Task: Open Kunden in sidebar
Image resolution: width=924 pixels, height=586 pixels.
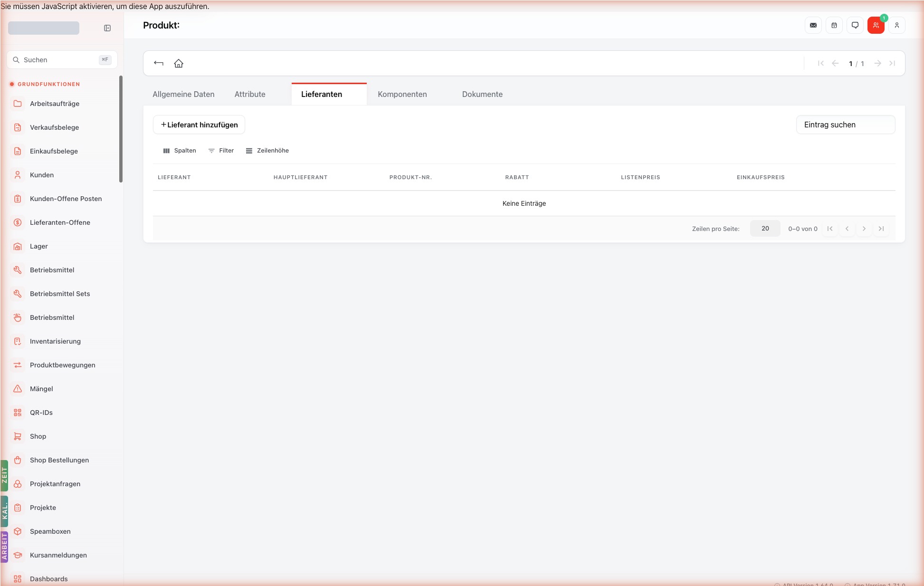Action: (x=62, y=175)
